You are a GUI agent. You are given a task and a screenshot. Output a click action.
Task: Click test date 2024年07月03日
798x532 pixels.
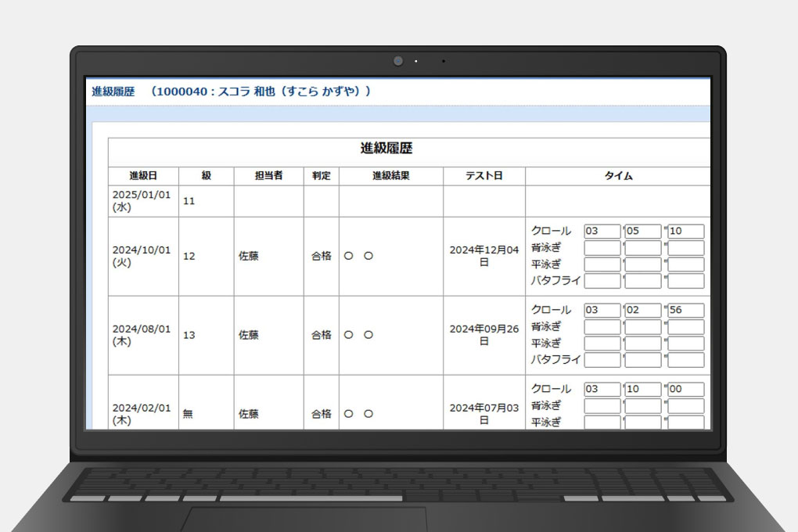(x=484, y=414)
